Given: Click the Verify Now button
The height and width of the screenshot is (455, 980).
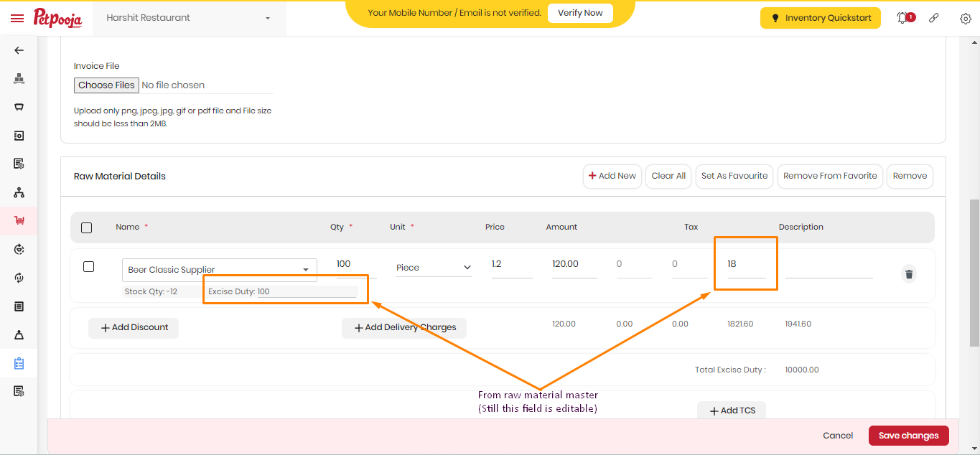Looking at the screenshot, I should coord(580,13).
